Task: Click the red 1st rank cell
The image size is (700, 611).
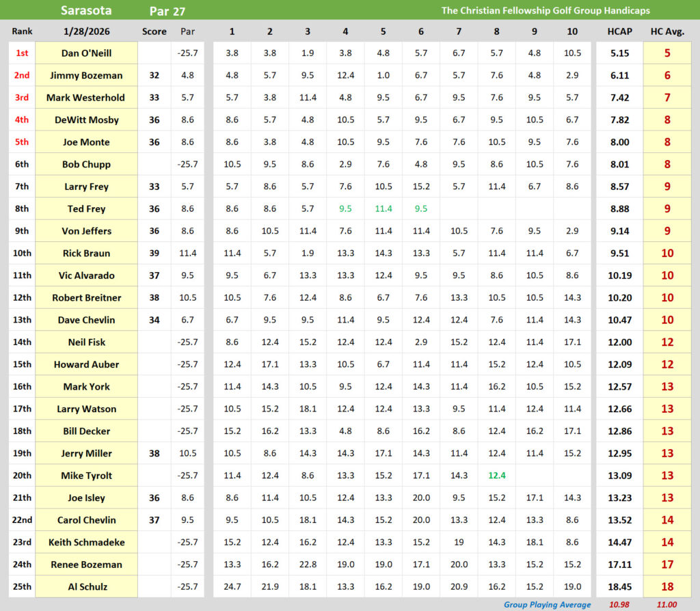Action: point(22,53)
